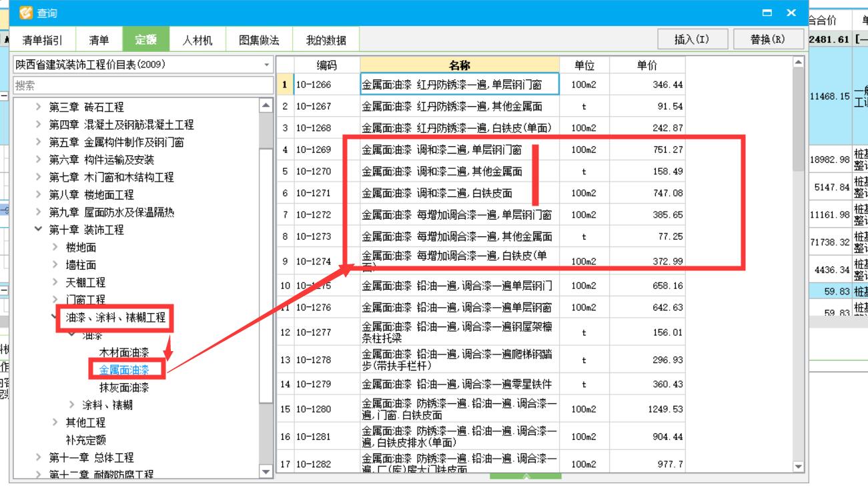This screenshot has width=868, height=494.
Task: Select 门窗工程 tree item
Action: (x=85, y=300)
